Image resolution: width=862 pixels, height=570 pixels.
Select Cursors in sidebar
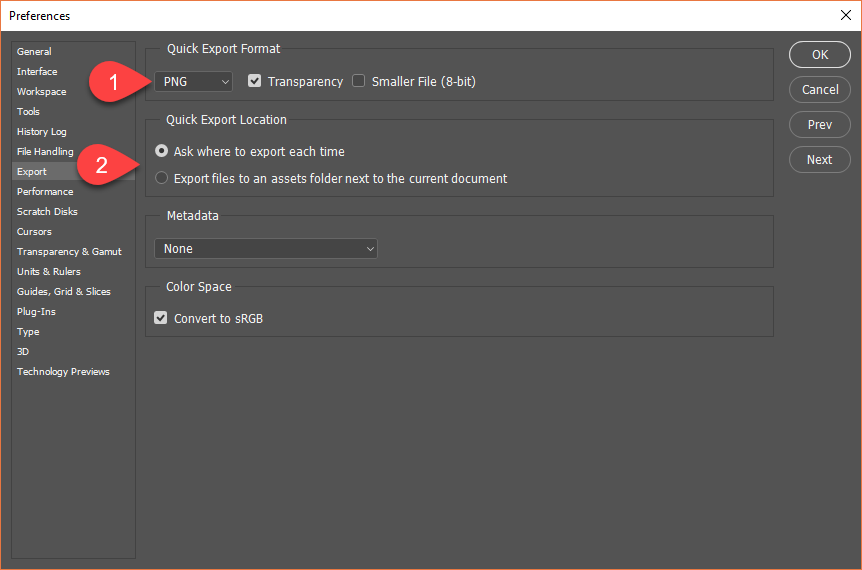pos(34,232)
